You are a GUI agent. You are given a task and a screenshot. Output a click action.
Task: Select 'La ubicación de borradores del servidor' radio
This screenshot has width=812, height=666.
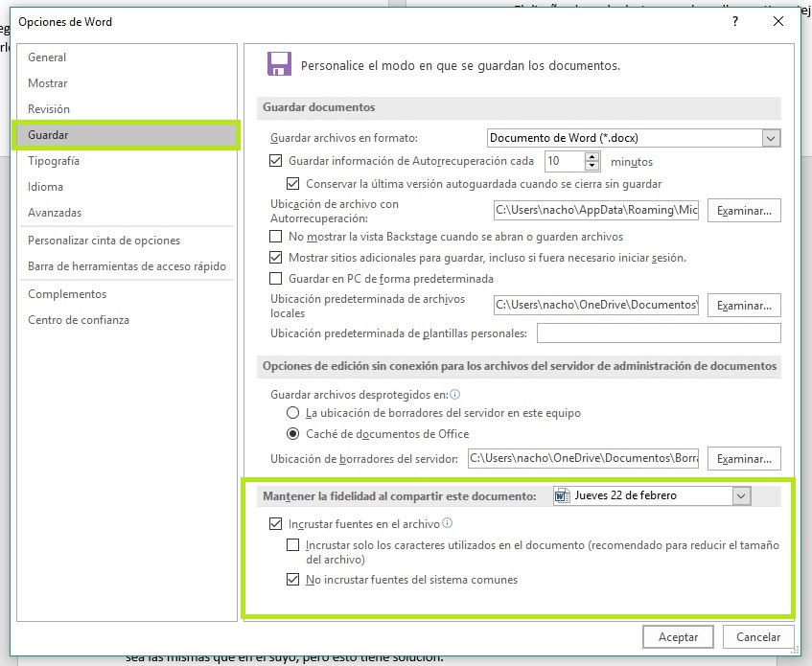[293, 413]
